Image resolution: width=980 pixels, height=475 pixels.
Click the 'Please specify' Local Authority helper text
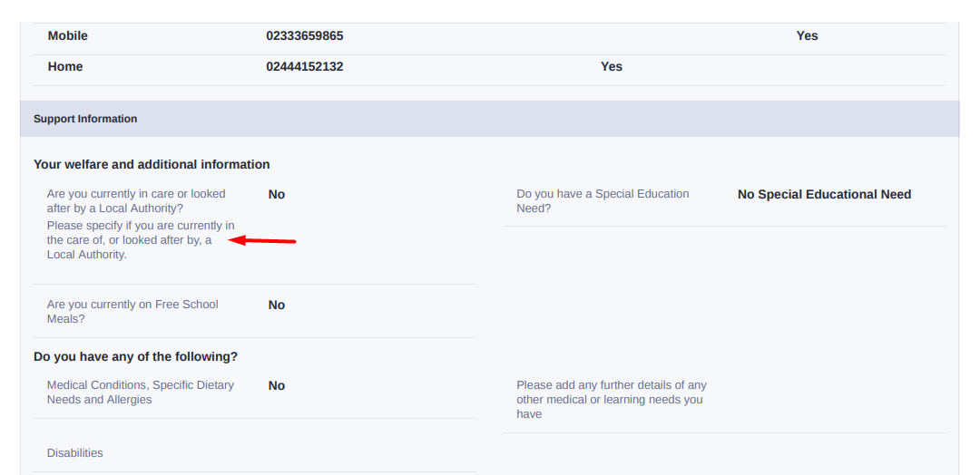pos(140,240)
